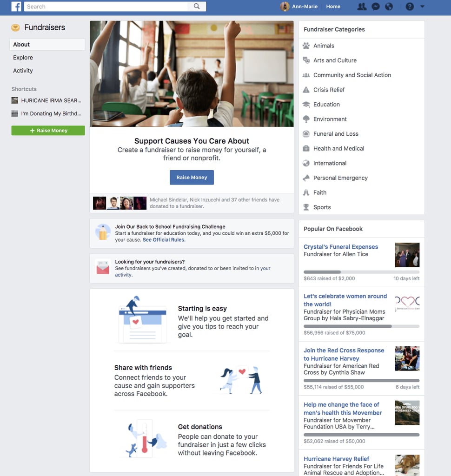Select Education category text
Image resolution: width=451 pixels, height=476 pixels.
(x=326, y=105)
